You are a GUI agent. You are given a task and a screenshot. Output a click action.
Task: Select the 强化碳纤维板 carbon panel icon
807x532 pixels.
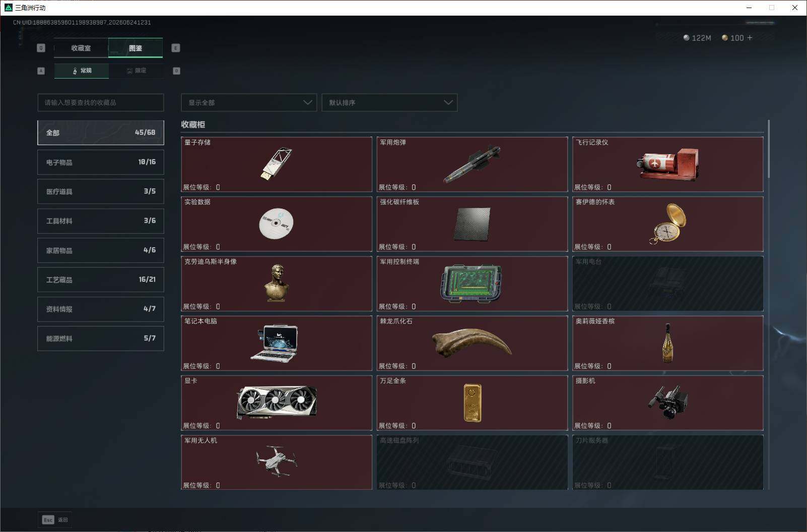[472, 224]
